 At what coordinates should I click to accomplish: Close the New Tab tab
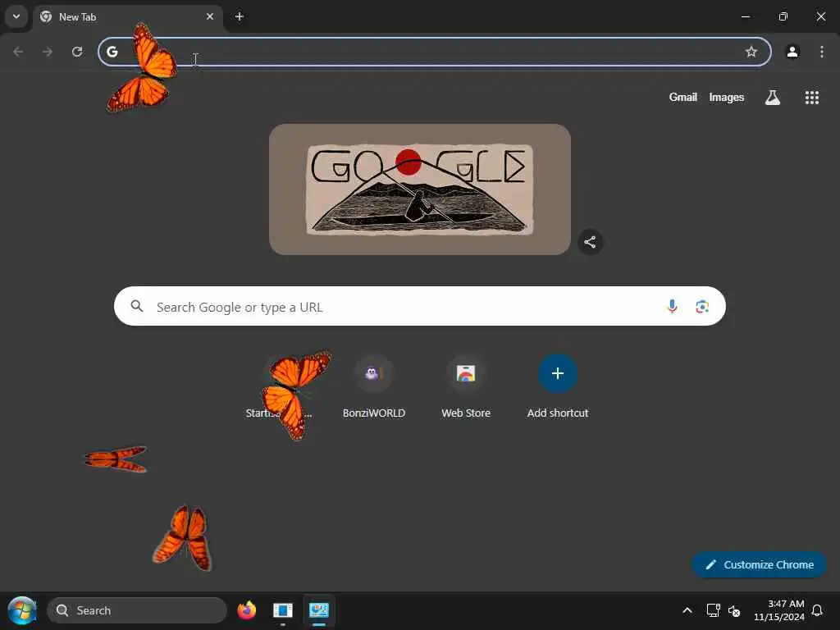click(210, 16)
